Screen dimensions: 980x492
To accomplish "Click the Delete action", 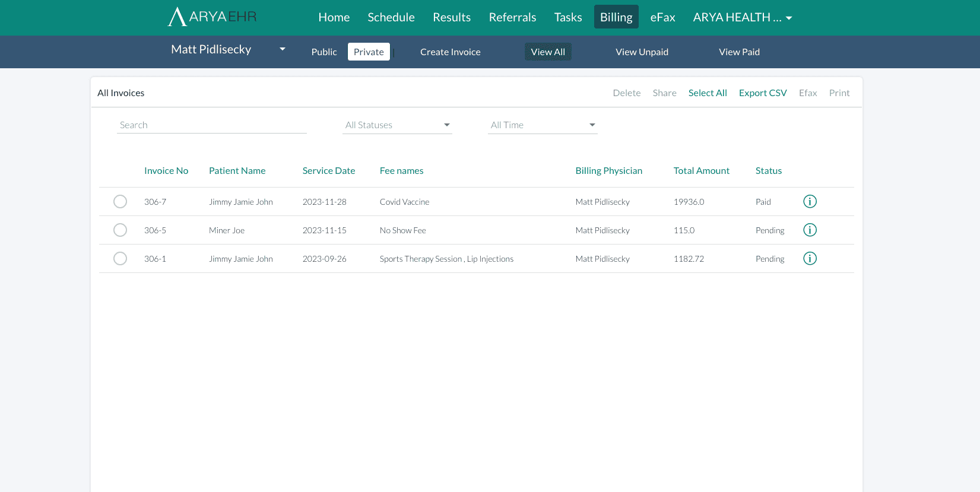I will (x=627, y=93).
